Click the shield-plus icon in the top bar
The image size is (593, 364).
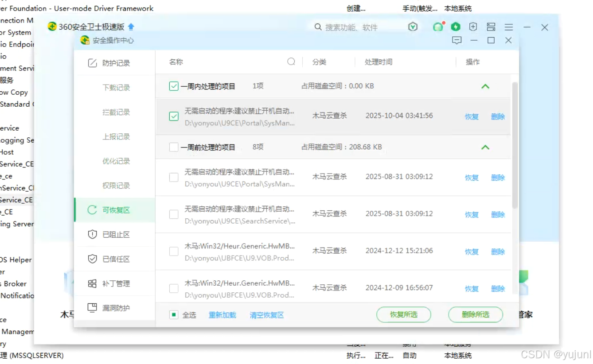(x=473, y=27)
